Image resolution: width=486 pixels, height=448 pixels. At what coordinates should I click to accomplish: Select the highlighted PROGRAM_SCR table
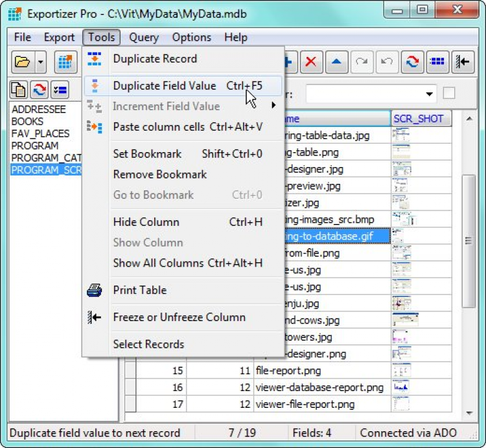46,170
